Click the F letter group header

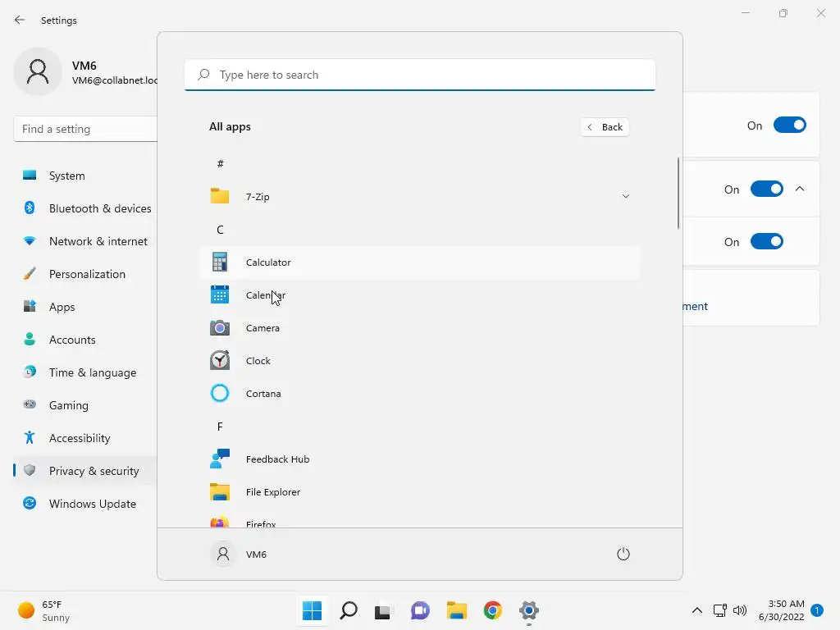(x=220, y=427)
